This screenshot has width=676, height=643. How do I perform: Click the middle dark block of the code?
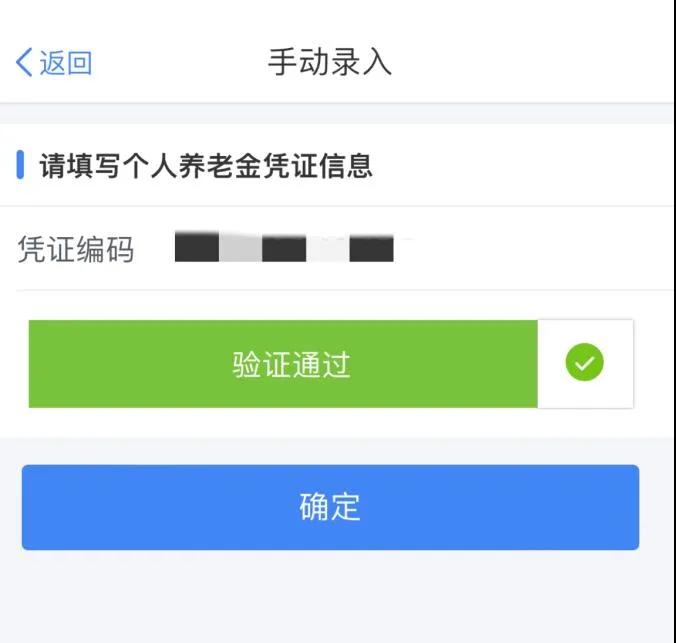(x=284, y=248)
